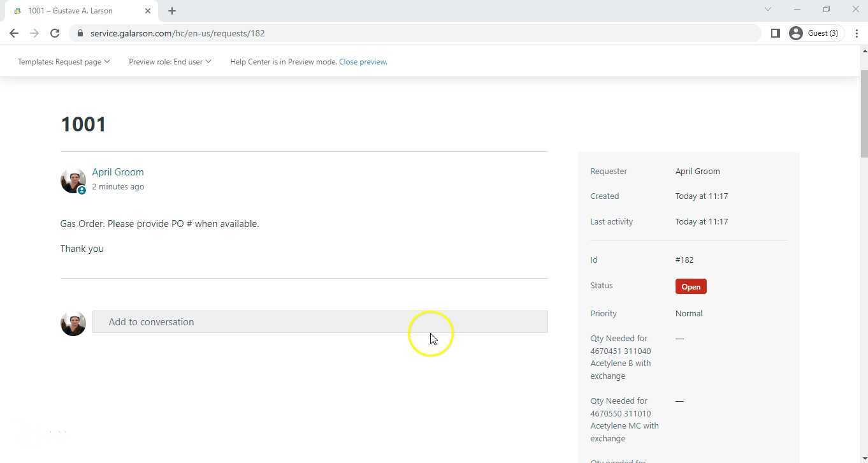Click 'Qty Needed for 4670451 311040 Acetylene B' label
This screenshot has height=463, width=868.
click(621, 357)
